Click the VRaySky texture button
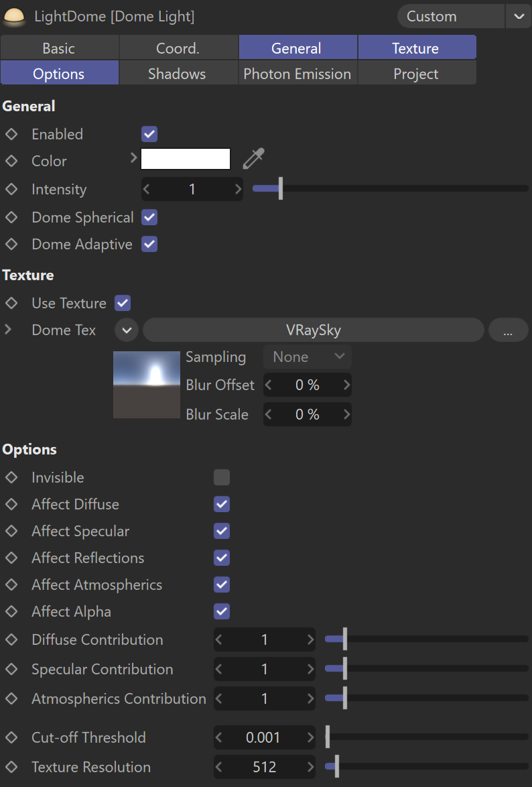532x787 pixels. pos(314,330)
